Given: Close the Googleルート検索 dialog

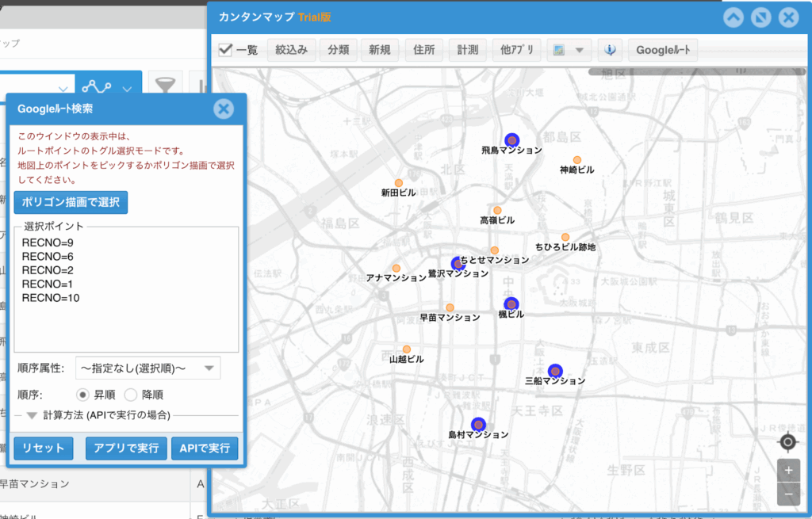Looking at the screenshot, I should coord(224,109).
